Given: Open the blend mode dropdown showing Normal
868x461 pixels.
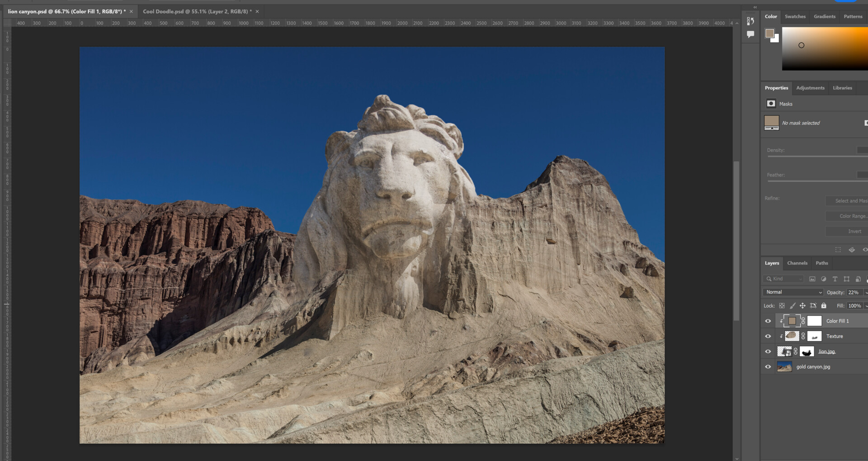Looking at the screenshot, I should point(793,292).
